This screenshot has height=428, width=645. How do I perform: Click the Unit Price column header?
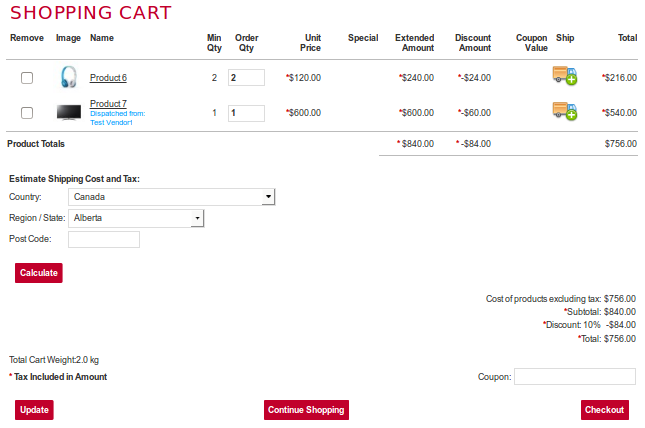(311, 43)
